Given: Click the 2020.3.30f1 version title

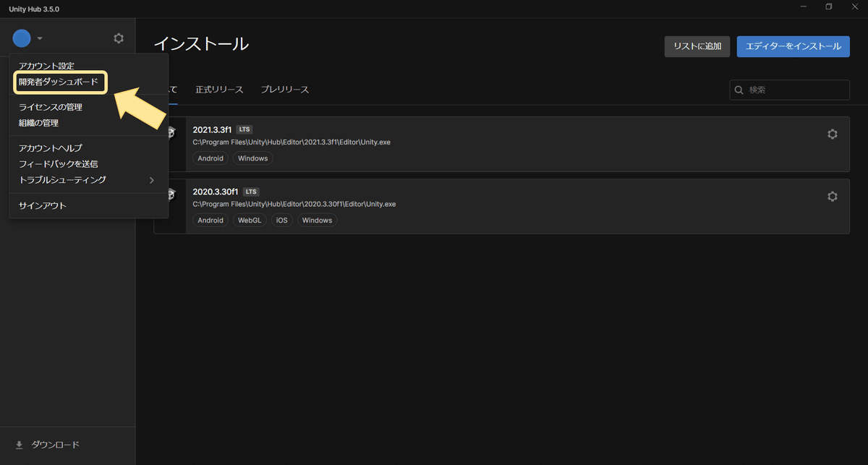Looking at the screenshot, I should [216, 192].
